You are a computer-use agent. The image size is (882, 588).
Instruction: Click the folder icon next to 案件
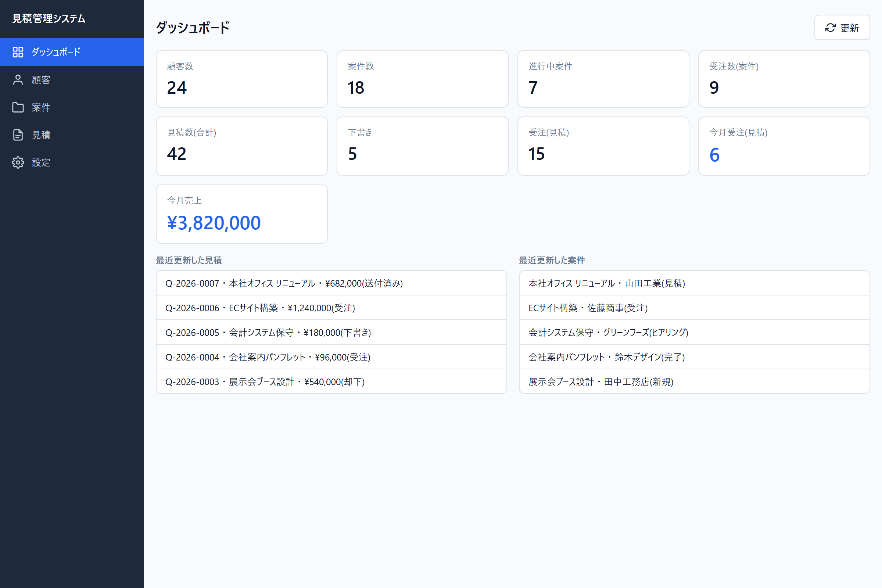(x=18, y=107)
